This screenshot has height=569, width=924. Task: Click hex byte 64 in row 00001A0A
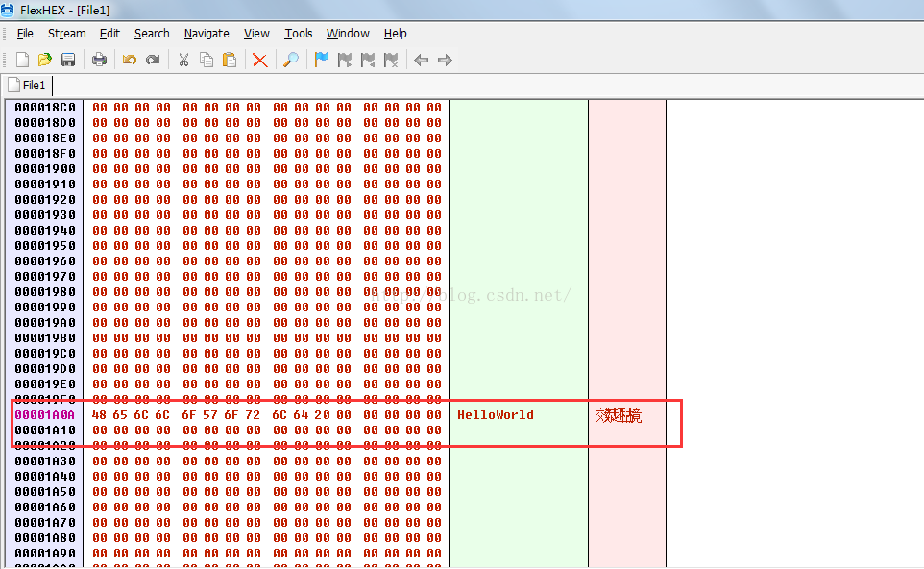point(301,415)
